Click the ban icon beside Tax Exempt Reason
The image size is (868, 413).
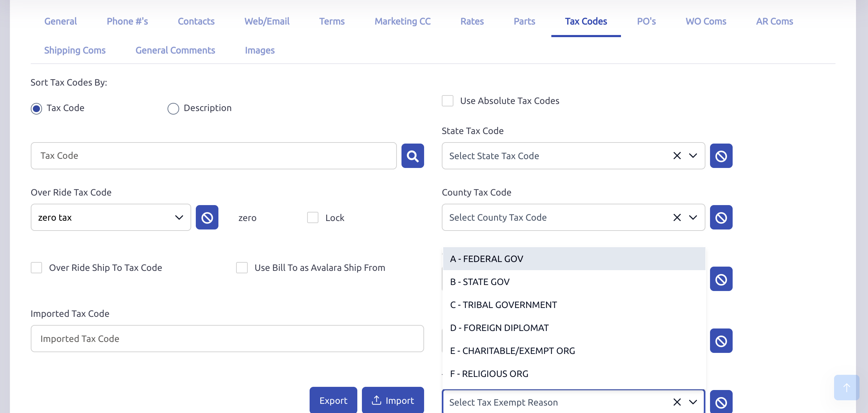[x=721, y=402]
